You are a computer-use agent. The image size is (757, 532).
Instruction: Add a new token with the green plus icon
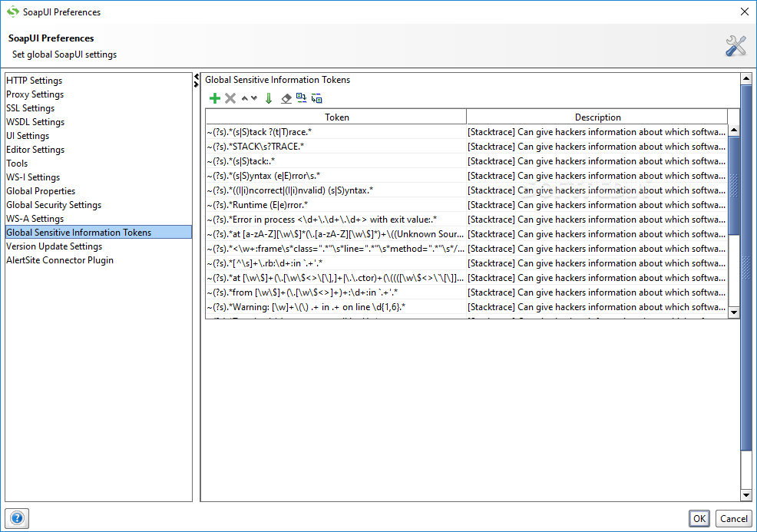(x=215, y=98)
